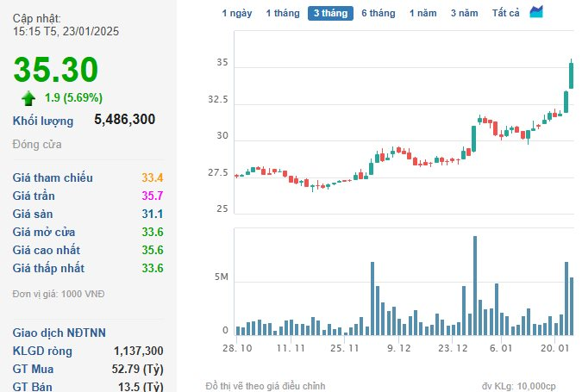
Task: Click the 32.5 price axis label
Action: (x=218, y=100)
